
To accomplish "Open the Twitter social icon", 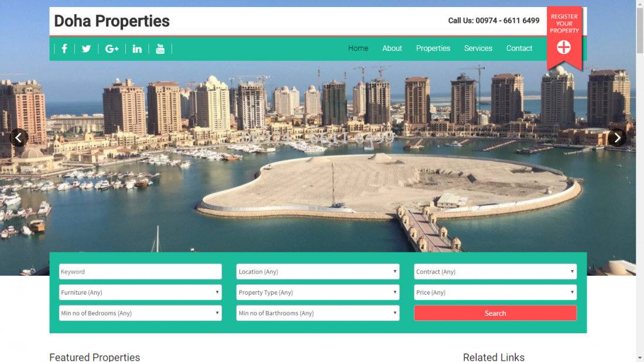I will 86,49.
